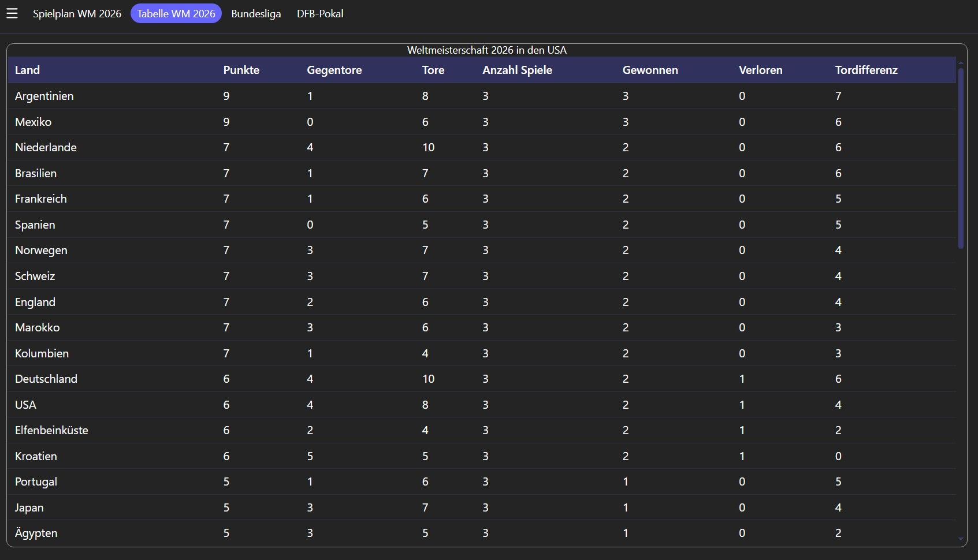
Task: Select the Ägypten row
Action: pyautogui.click(x=482, y=533)
